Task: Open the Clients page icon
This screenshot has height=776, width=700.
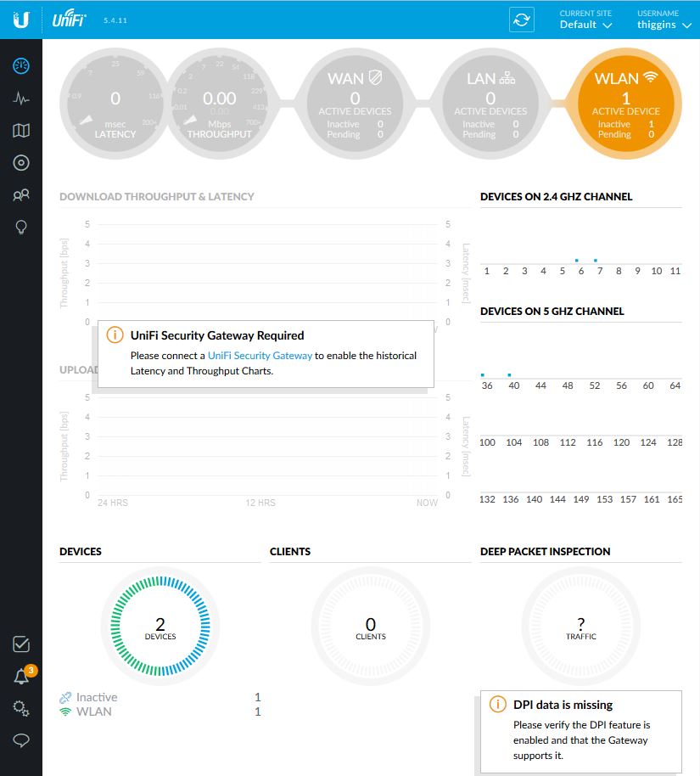Action: (x=20, y=195)
